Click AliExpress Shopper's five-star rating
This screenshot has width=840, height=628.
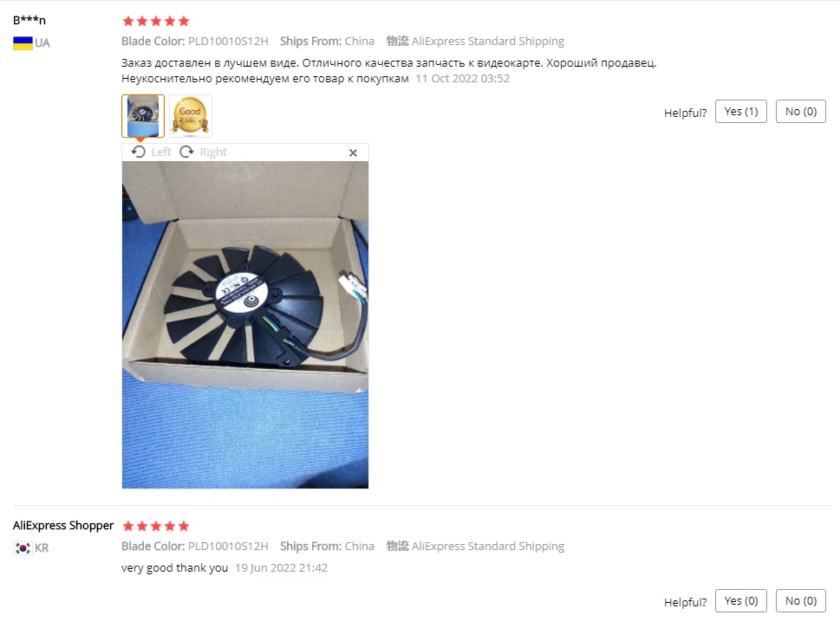coord(156,527)
